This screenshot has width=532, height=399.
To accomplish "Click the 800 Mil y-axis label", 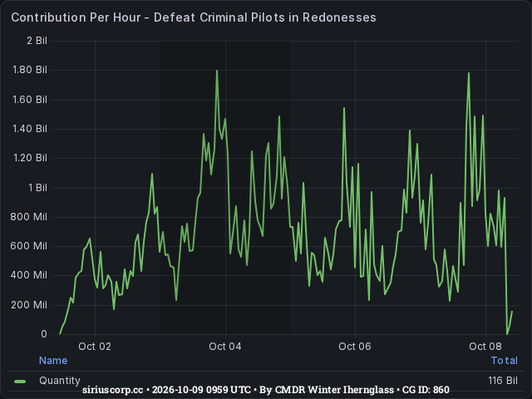I will point(29,217).
